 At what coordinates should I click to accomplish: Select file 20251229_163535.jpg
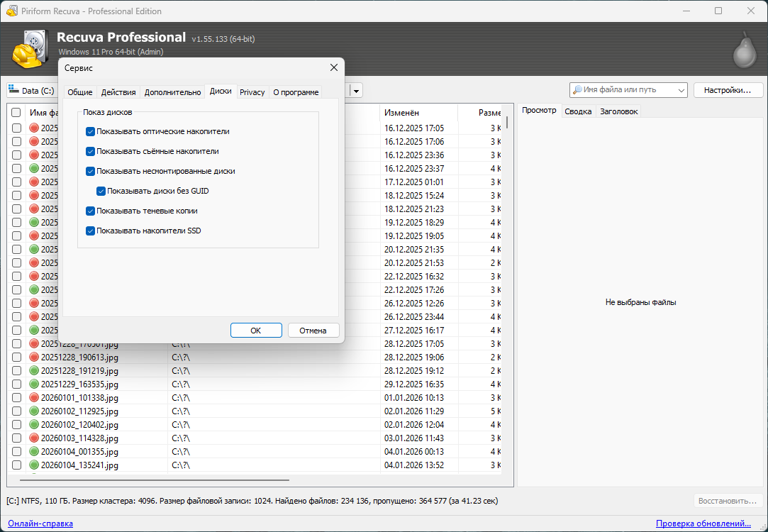[79, 384]
